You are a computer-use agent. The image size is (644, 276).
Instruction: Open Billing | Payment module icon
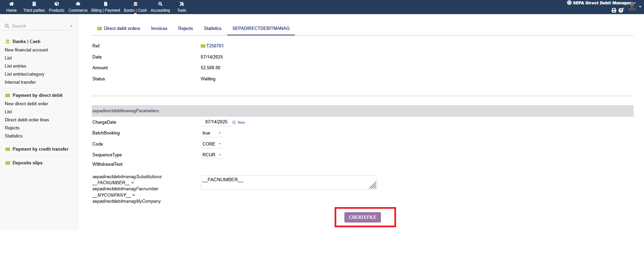(x=105, y=4)
